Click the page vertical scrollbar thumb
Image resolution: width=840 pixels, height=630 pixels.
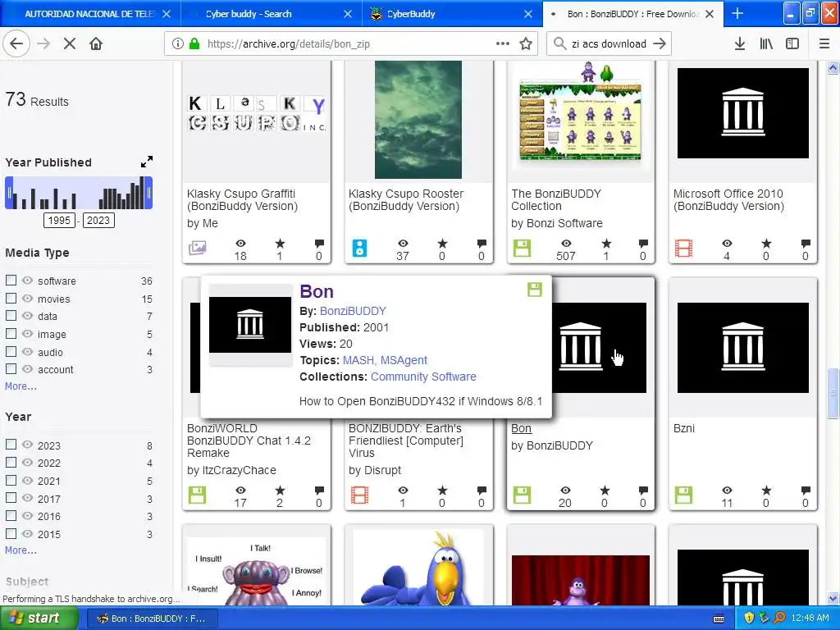pos(833,393)
